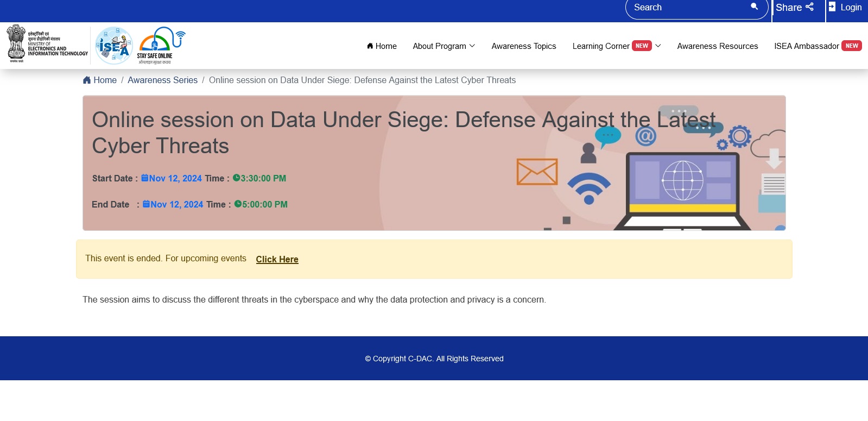Open Awareness Resources menu item

[x=717, y=46]
